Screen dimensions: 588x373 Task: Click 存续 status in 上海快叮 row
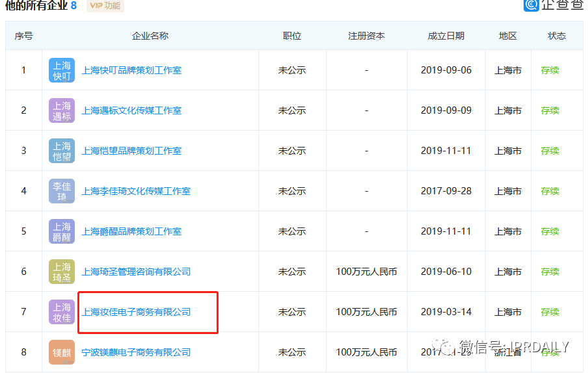[550, 70]
